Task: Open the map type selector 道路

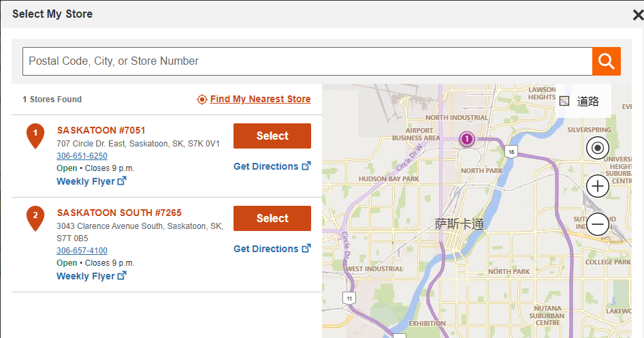Action: point(581,102)
